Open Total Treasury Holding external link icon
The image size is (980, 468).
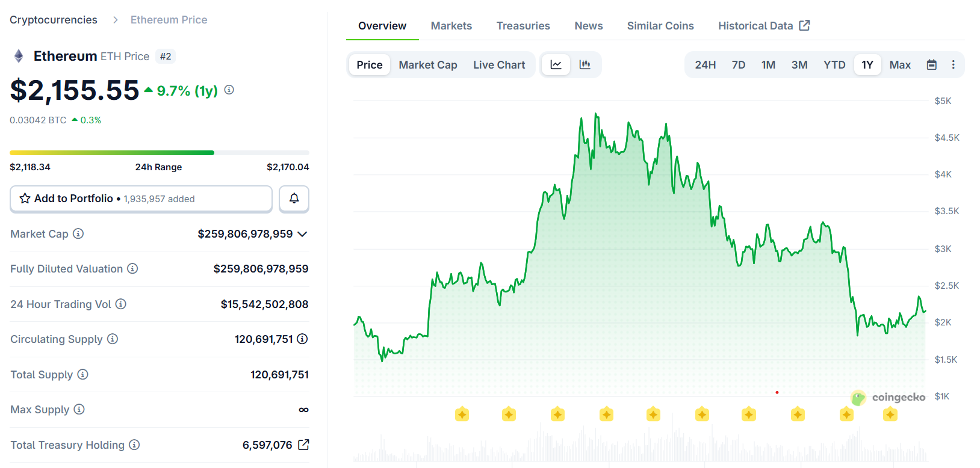[x=304, y=445]
